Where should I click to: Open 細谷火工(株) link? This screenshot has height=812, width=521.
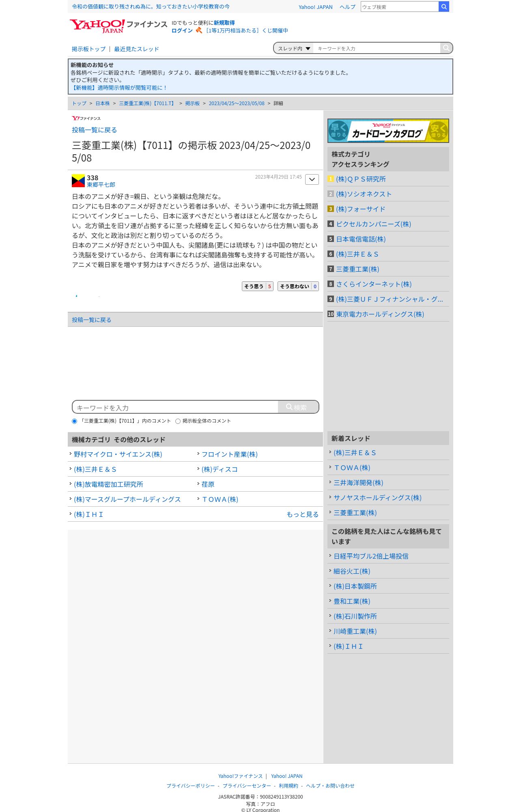(351, 571)
